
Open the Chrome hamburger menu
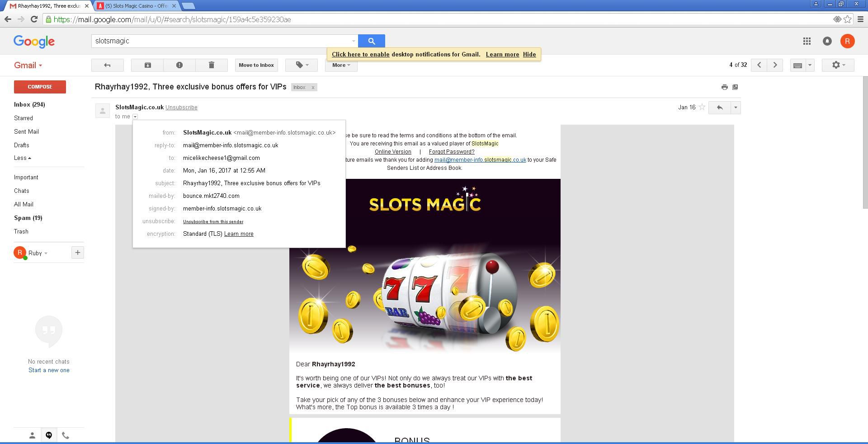860,19
